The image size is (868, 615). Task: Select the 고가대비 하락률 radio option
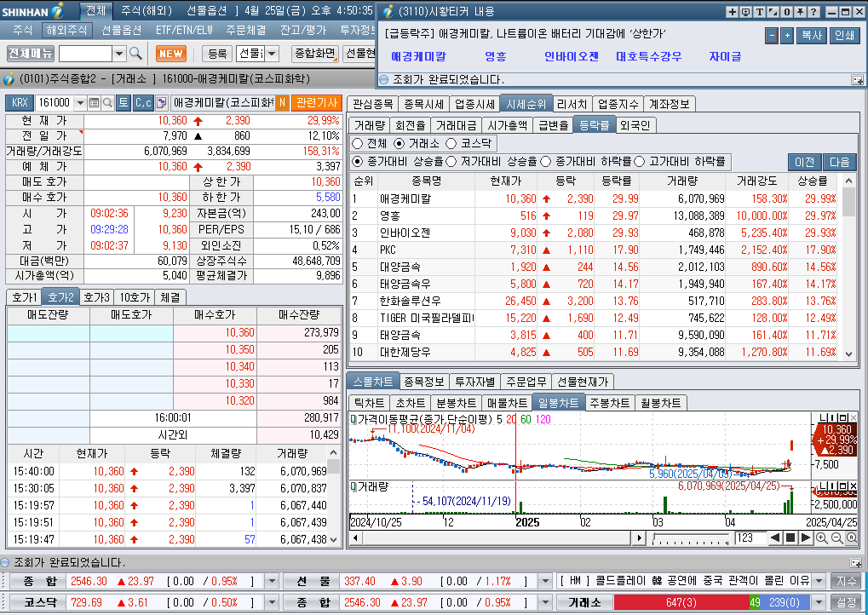point(640,162)
